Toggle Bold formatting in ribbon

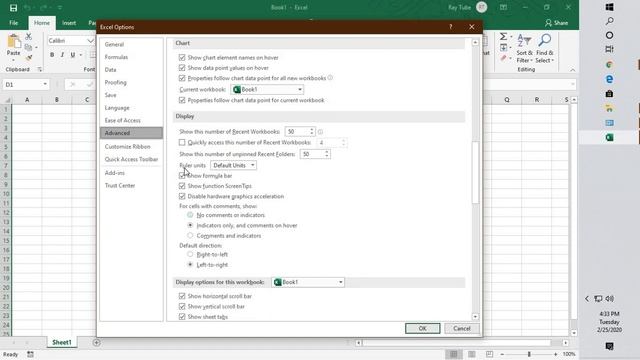[x=52, y=55]
